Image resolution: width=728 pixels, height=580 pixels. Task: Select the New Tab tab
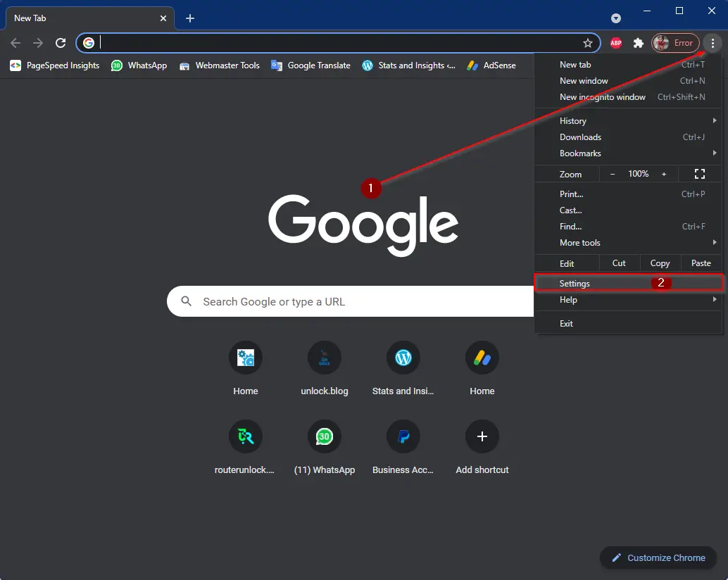(x=89, y=18)
